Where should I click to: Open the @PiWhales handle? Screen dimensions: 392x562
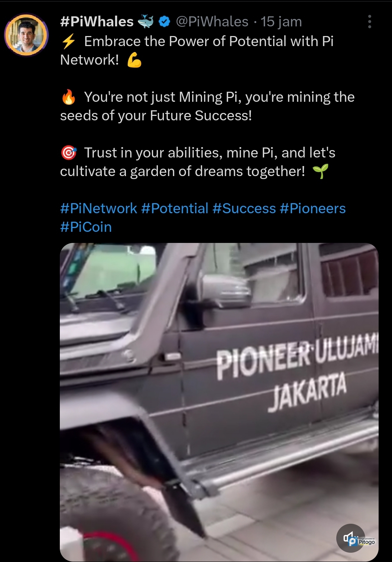coord(212,22)
